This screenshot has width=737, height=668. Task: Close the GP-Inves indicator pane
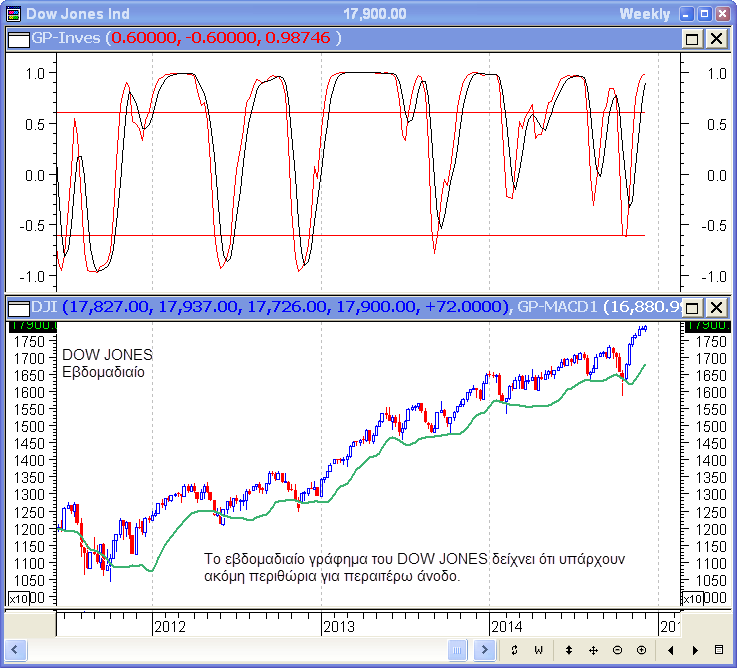coord(716,38)
